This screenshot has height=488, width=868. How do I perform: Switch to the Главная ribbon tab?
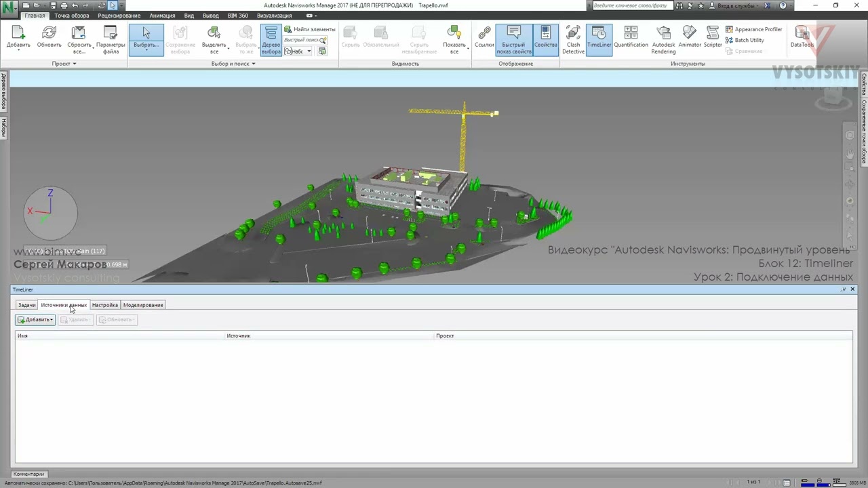pyautogui.click(x=35, y=16)
